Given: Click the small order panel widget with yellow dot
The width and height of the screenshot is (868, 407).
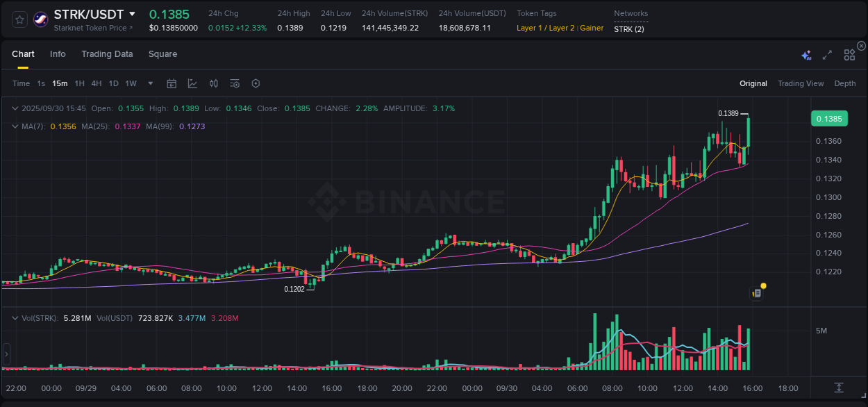Looking at the screenshot, I should tap(757, 292).
